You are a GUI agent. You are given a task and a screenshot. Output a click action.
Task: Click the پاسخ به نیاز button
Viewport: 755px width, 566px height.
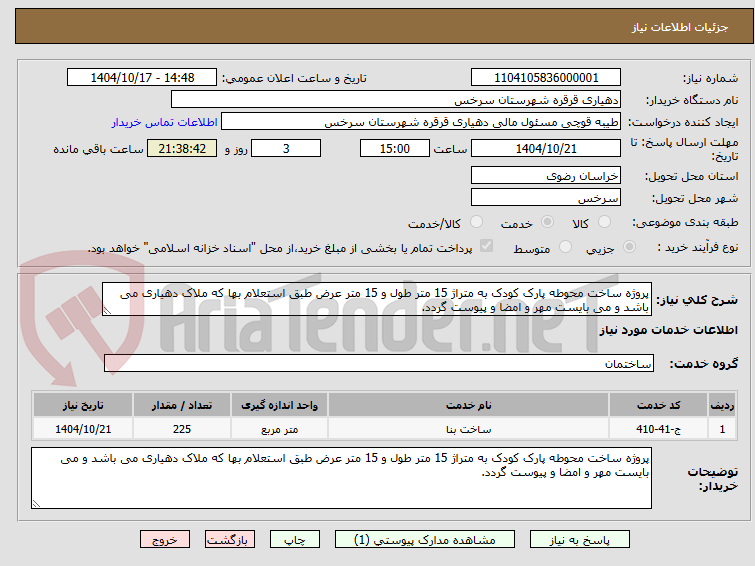(579, 540)
